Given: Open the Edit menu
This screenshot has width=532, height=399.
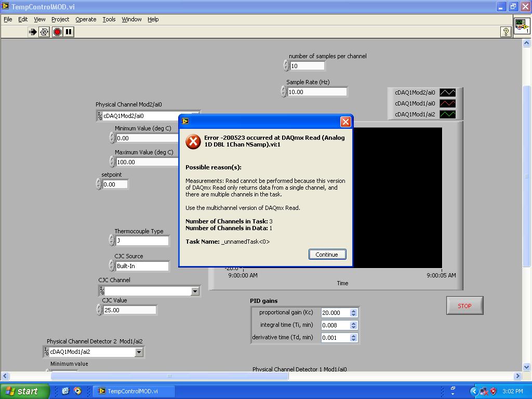Looking at the screenshot, I should click(23, 19).
